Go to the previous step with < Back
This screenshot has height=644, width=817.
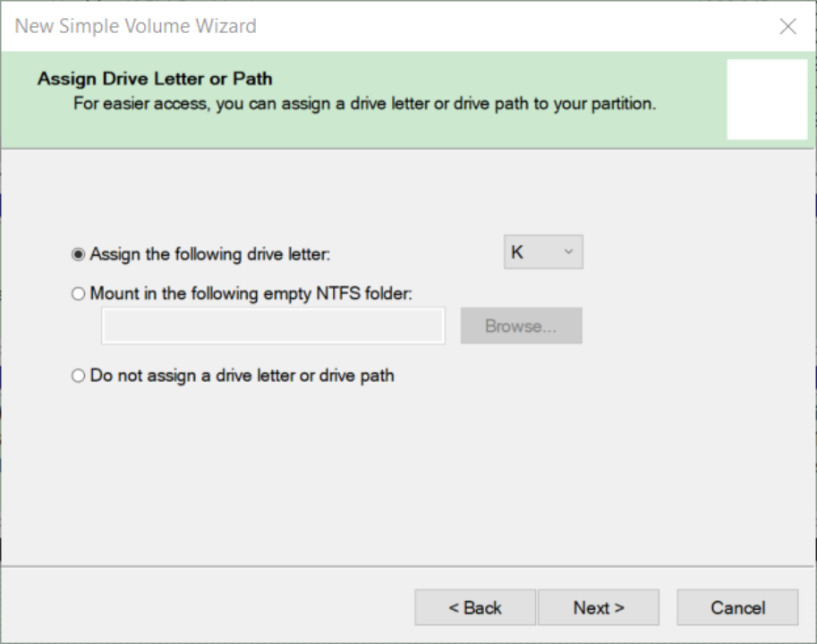pos(474,607)
